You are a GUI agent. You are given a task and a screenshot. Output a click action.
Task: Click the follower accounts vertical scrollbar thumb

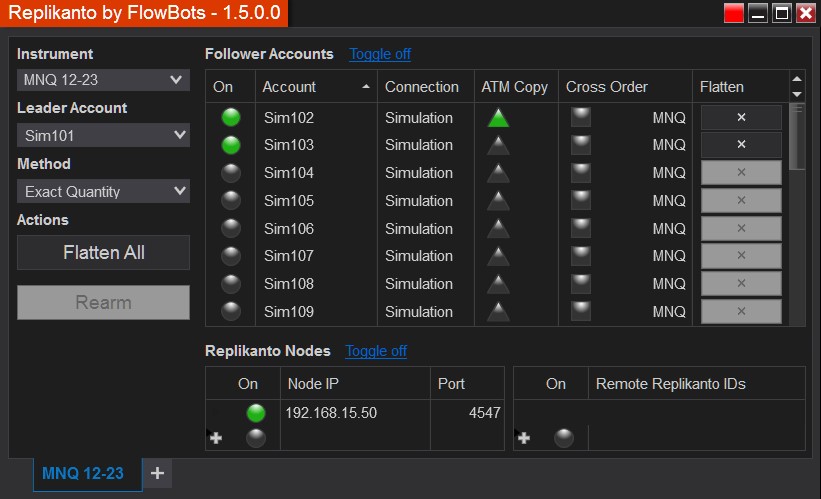coord(797,136)
